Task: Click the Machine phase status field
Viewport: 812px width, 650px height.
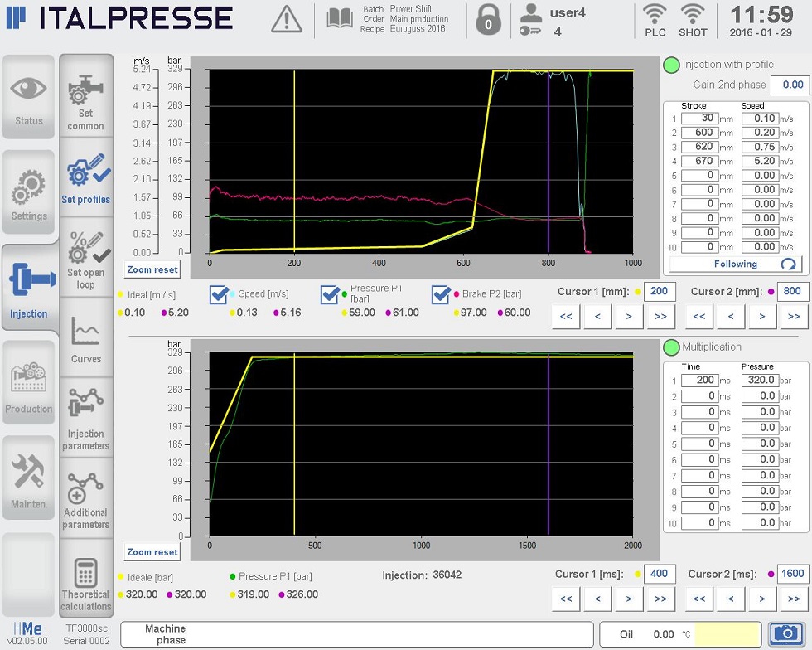Action: click(x=357, y=634)
